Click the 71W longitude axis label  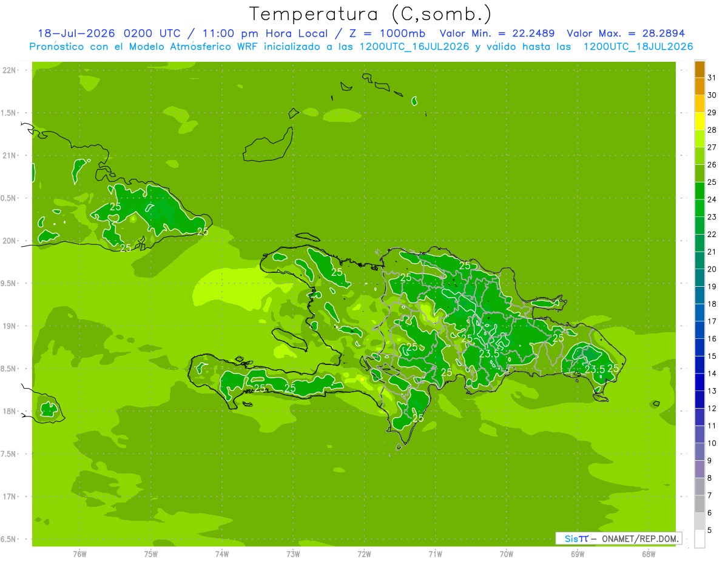click(x=435, y=554)
